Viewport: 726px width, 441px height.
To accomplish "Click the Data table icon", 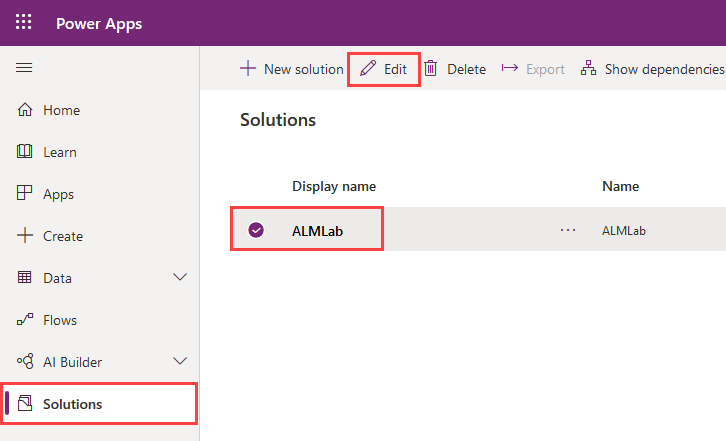I will [x=25, y=278].
